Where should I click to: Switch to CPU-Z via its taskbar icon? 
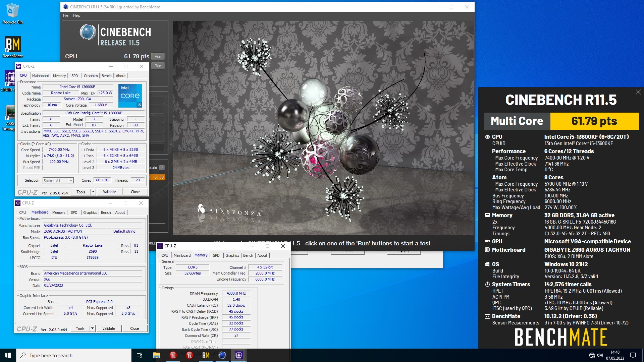coord(238,355)
